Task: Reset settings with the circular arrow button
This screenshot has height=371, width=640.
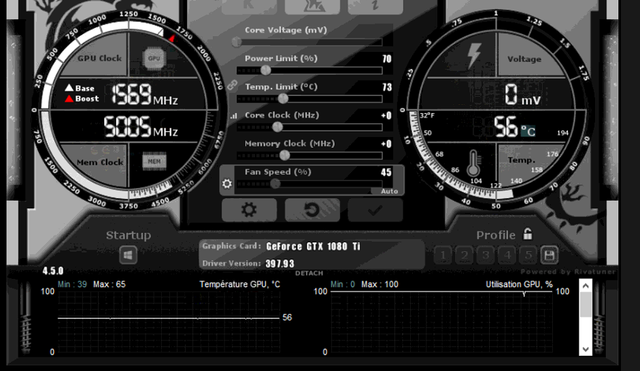Action: (x=312, y=210)
